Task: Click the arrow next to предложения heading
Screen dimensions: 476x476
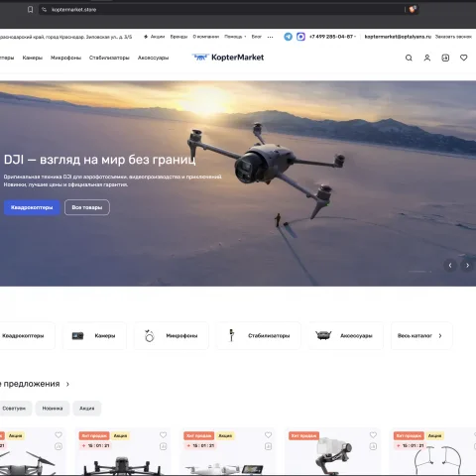Action: click(x=67, y=384)
